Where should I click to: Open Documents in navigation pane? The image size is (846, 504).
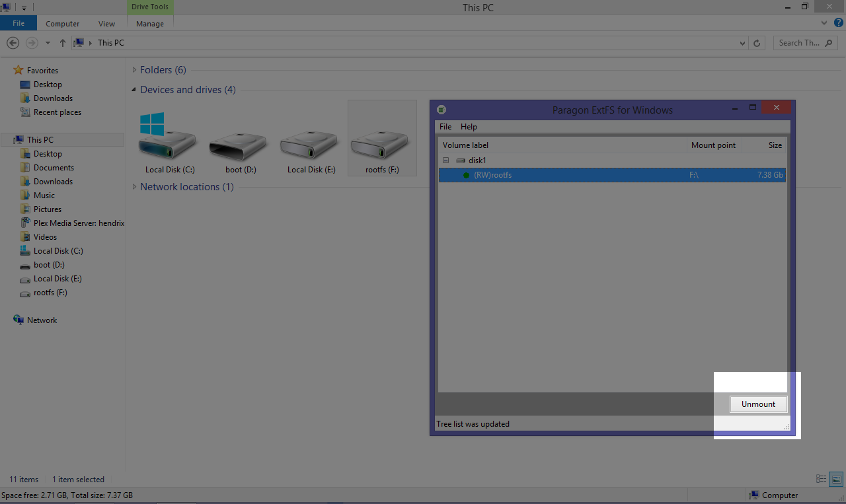pos(54,168)
